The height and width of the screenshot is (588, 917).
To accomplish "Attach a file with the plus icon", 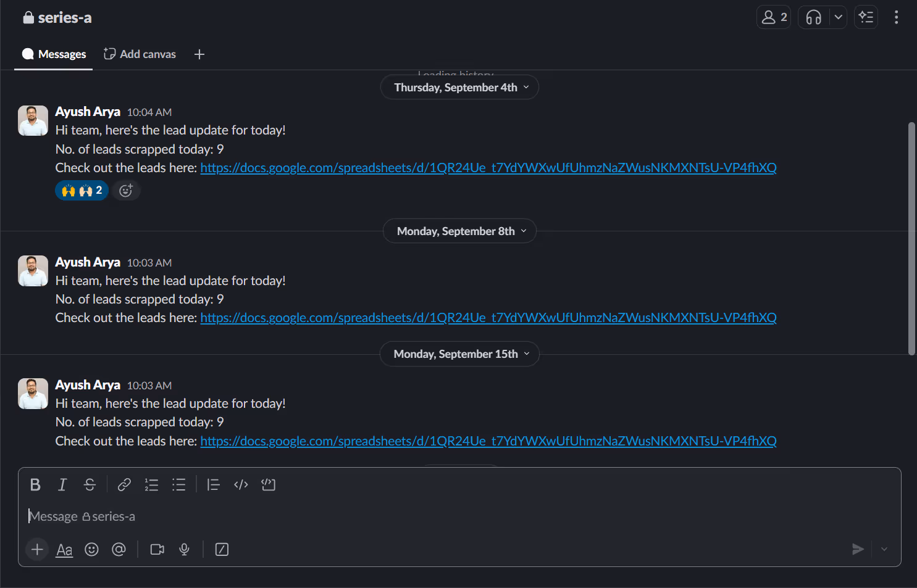I will [36, 549].
